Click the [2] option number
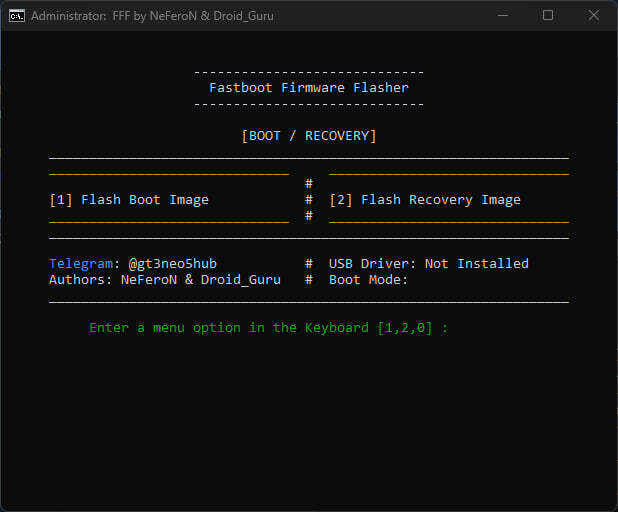Viewport: 618px width, 512px height. [x=341, y=200]
